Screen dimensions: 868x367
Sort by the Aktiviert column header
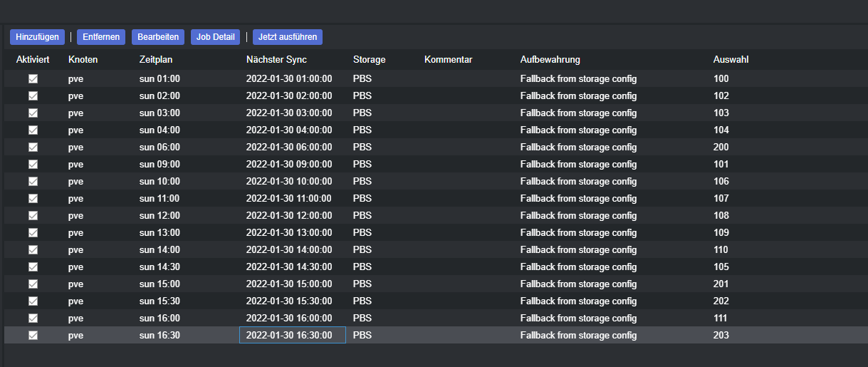tap(33, 60)
